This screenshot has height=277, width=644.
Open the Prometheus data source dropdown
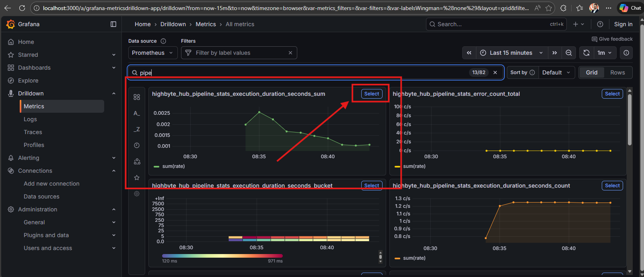[152, 53]
